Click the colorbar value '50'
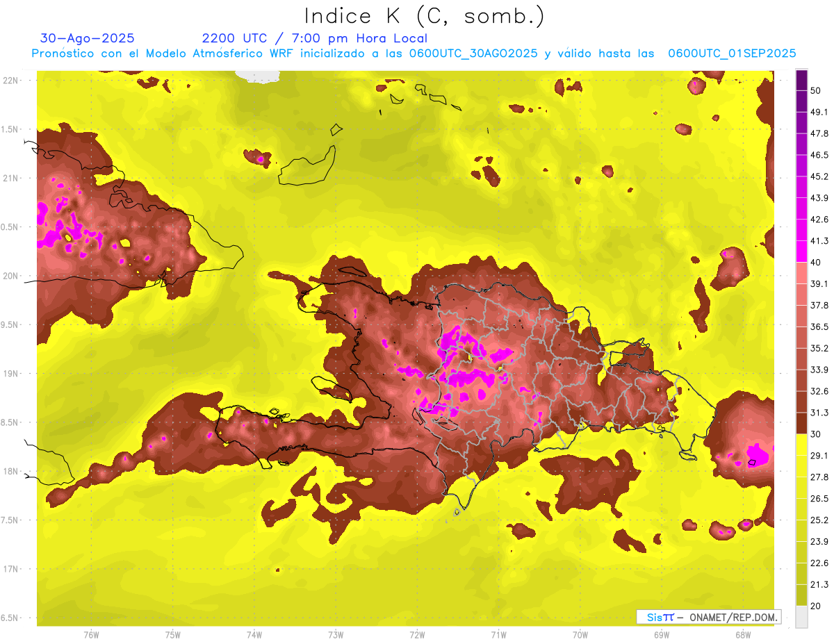The width and height of the screenshot is (834, 644). (816, 90)
